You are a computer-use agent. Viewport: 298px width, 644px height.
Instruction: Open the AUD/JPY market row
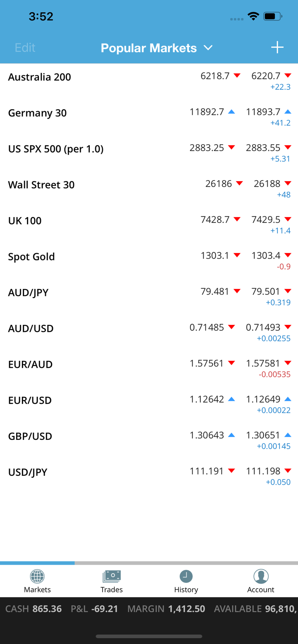pos(28,293)
